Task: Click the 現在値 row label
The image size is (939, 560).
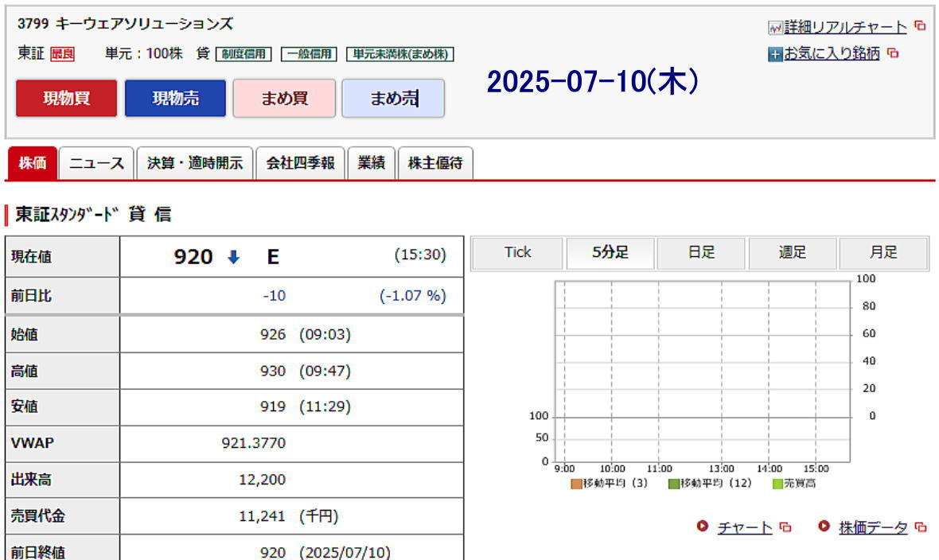Action: point(32,257)
